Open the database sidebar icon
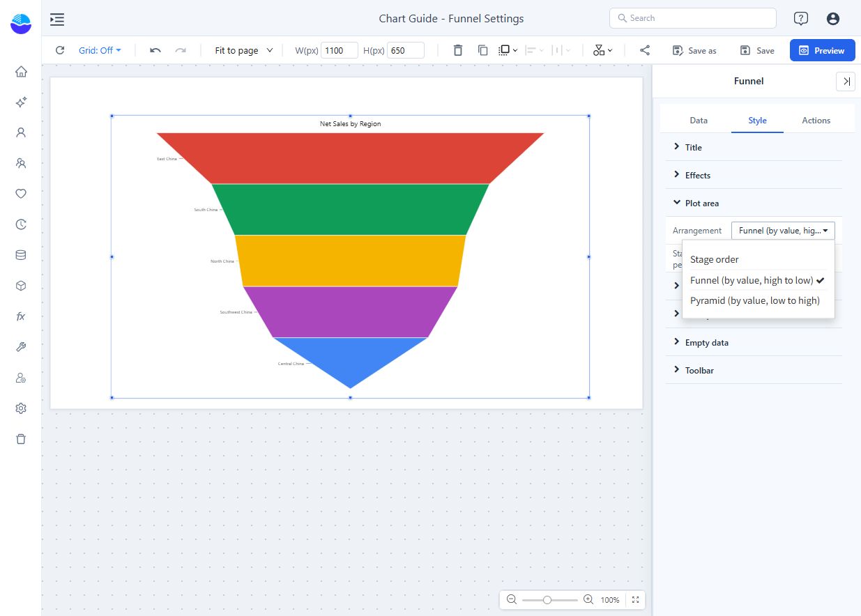Screen dimensions: 861x616 point(21,255)
